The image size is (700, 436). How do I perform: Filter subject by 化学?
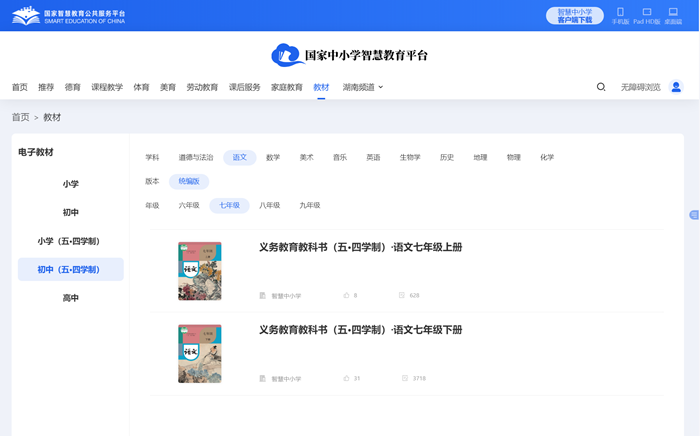pyautogui.click(x=547, y=157)
